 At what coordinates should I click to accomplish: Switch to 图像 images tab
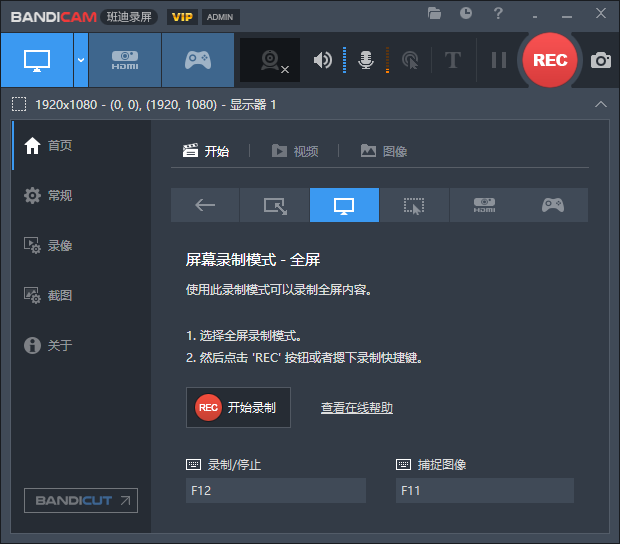[384, 151]
